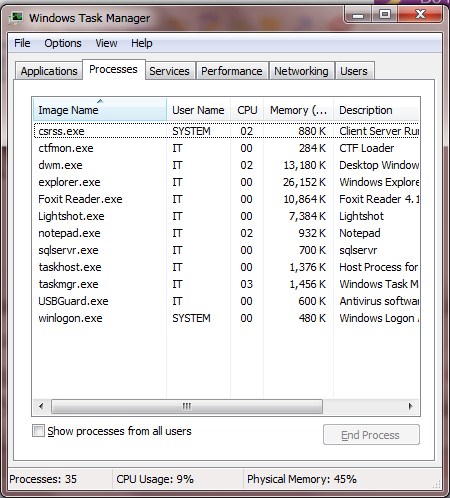Sort processes by CPU column
The image size is (450, 498).
click(247, 110)
